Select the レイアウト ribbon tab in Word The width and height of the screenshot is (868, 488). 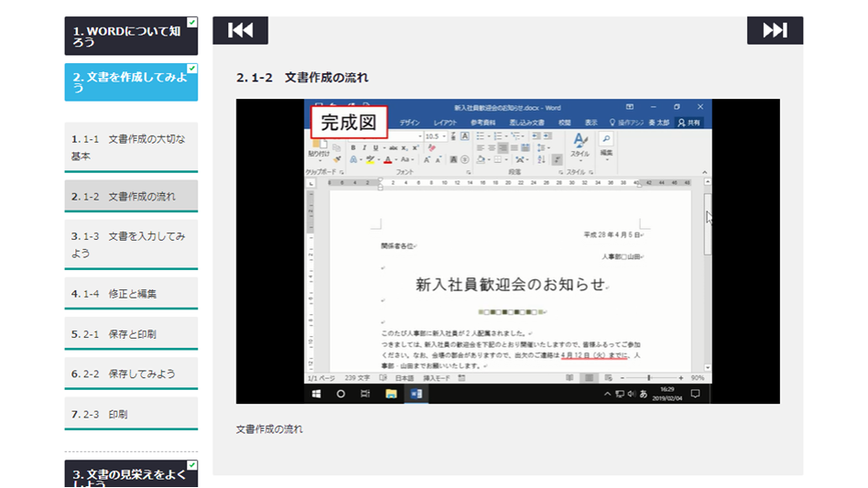coord(445,123)
